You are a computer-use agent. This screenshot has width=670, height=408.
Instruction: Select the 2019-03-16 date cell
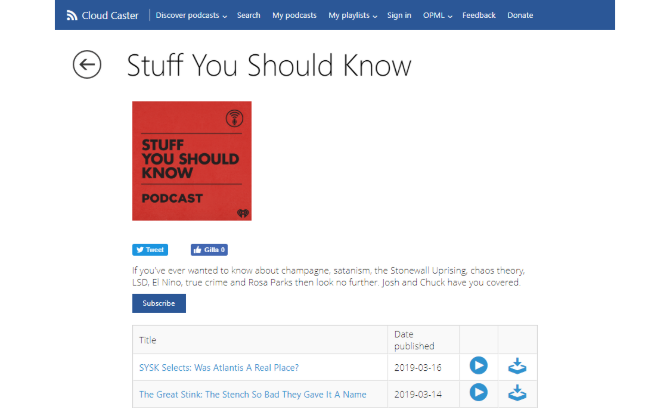(423, 367)
